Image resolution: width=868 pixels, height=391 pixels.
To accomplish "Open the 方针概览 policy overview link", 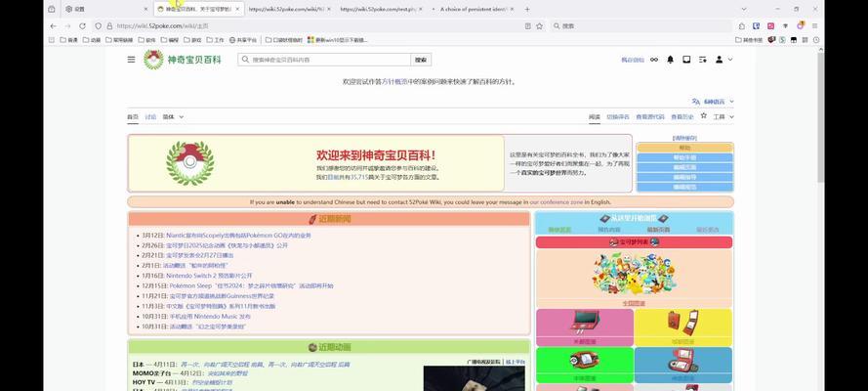I will point(394,81).
